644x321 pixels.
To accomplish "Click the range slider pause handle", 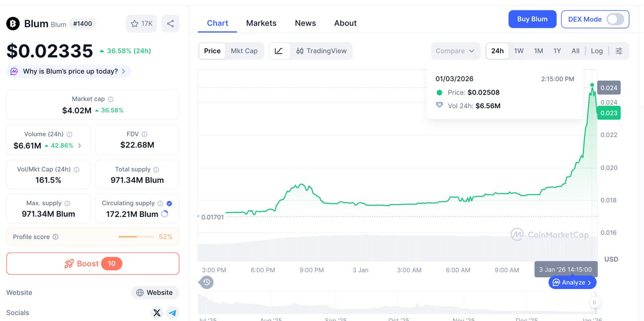I will 594,302.
